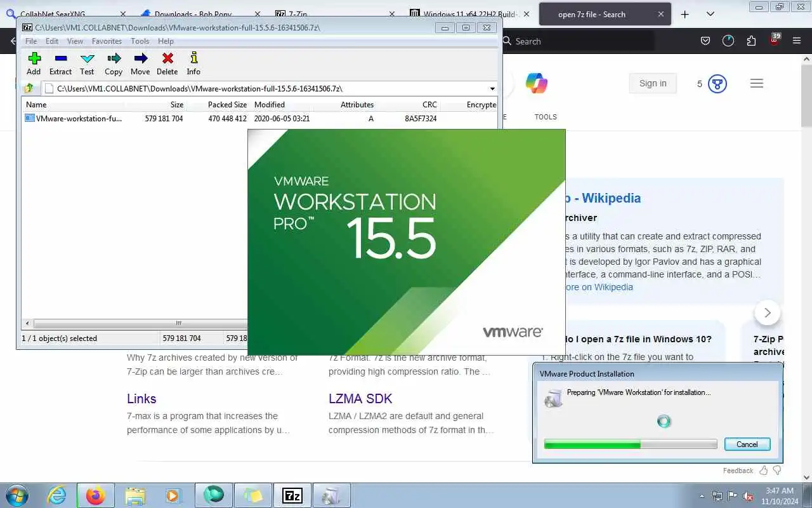Viewport: 812px width, 508px height.
Task: Click the Windows Start button
Action: tap(16, 495)
